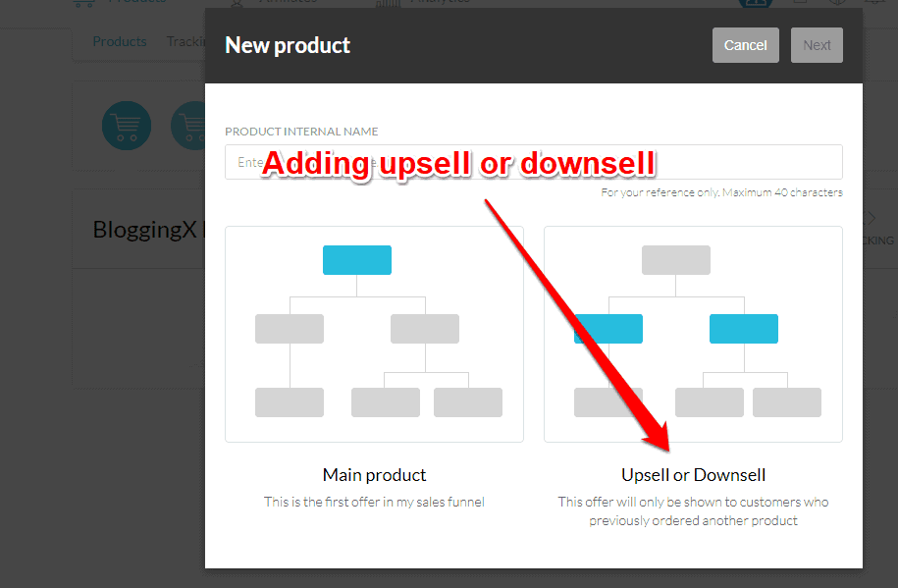Choose the 'Upsell or Downsell' label
This screenshot has height=588, width=898.
(x=693, y=475)
